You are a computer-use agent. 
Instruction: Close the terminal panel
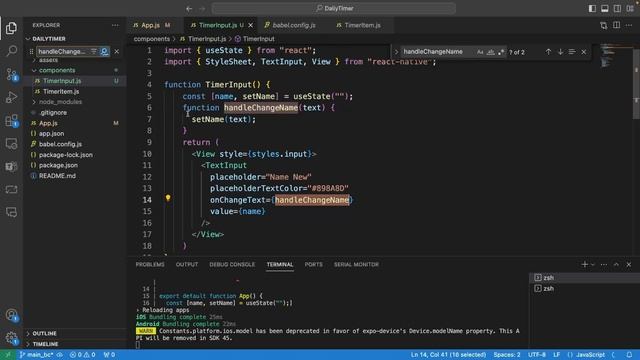(x=629, y=264)
